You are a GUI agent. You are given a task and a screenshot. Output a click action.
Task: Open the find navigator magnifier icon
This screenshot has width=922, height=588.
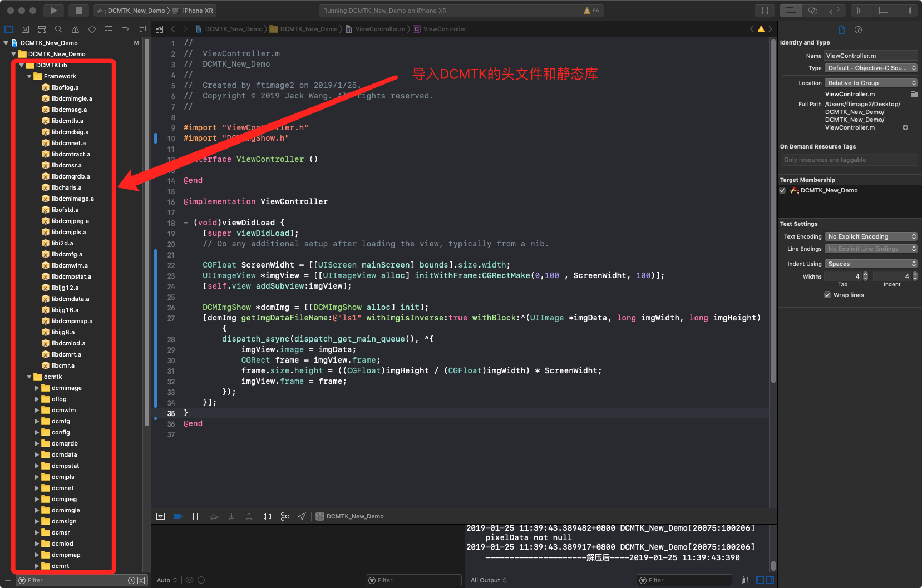point(58,29)
